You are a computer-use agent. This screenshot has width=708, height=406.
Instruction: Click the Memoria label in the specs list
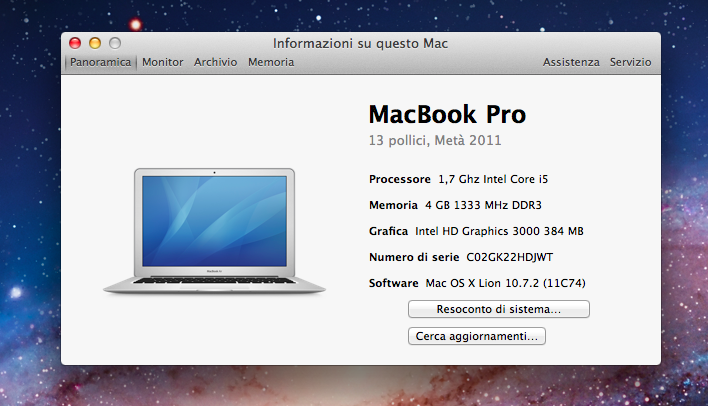pyautogui.click(x=393, y=205)
